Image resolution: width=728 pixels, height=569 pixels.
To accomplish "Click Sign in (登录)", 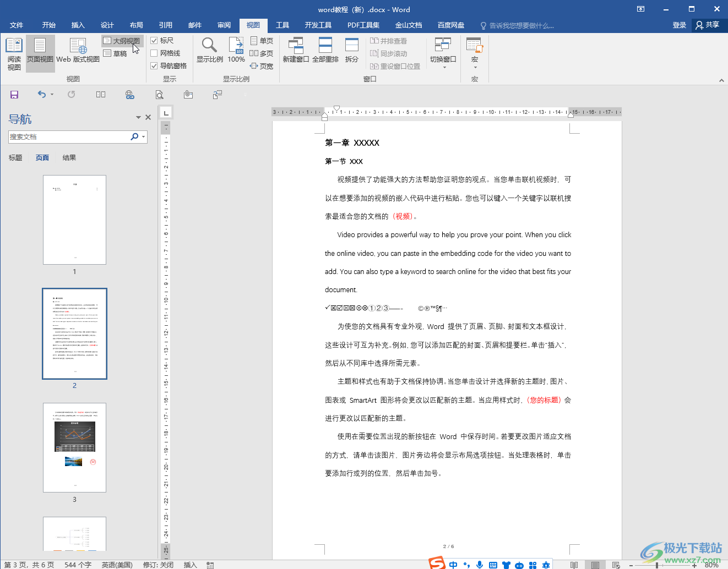I will [x=680, y=25].
